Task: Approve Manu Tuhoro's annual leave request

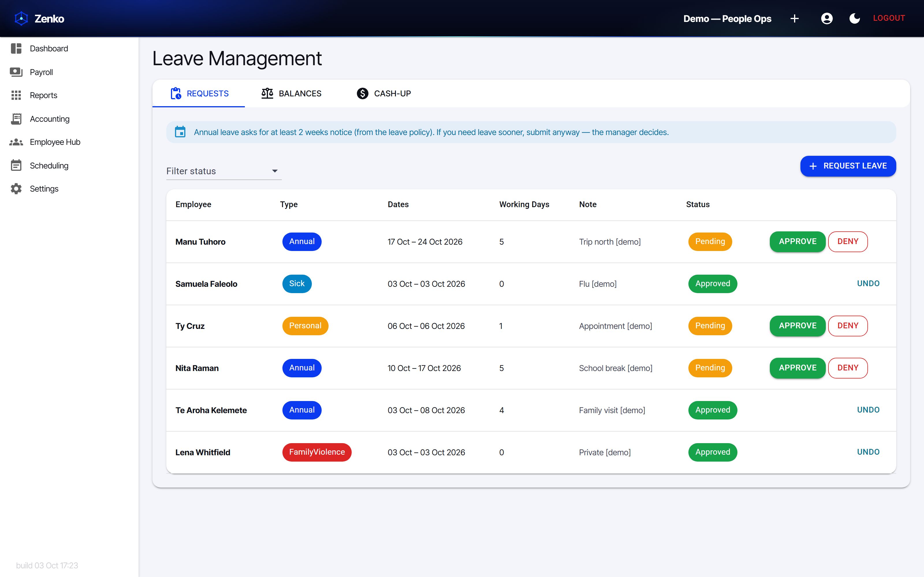Action: tap(798, 241)
